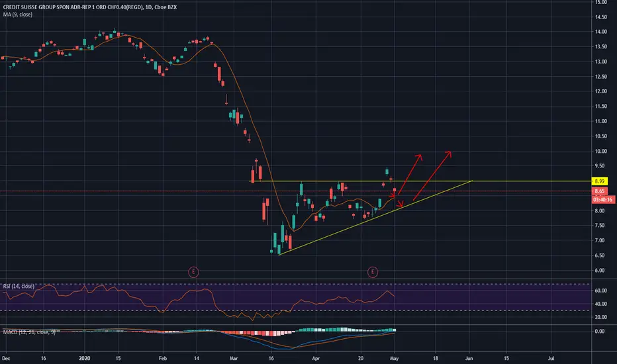Click the 40.00 RSI axis value
This screenshot has height=364, width=617.
(x=601, y=304)
